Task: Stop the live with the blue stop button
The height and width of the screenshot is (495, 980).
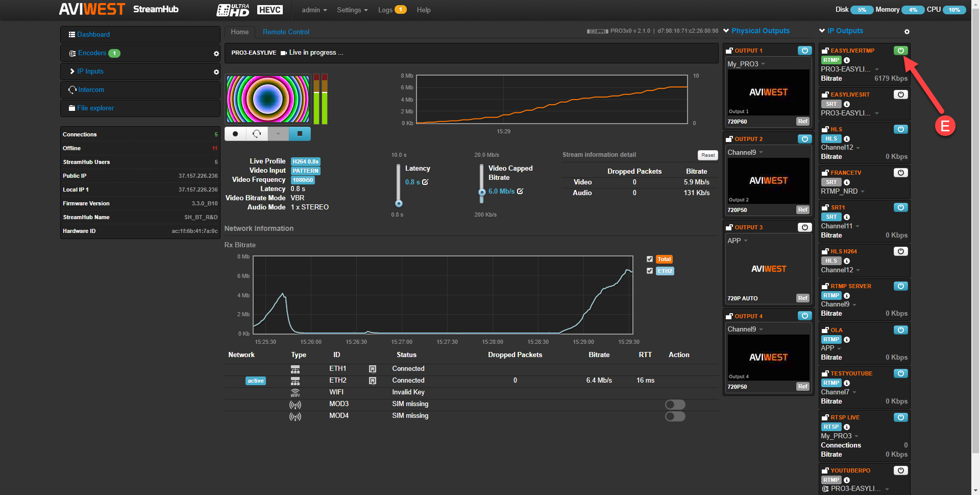Action: (300, 134)
